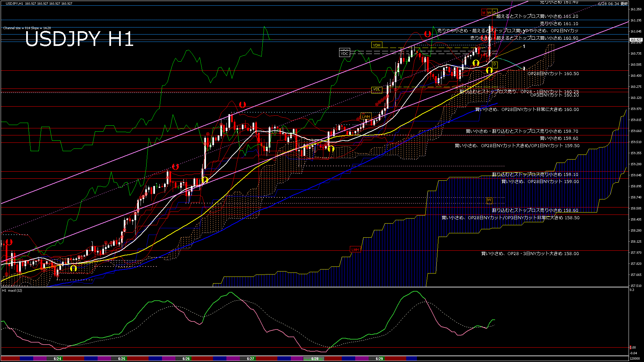Click the Channel size and Slope readout
This screenshot has width=644, height=362.
click(x=27, y=28)
